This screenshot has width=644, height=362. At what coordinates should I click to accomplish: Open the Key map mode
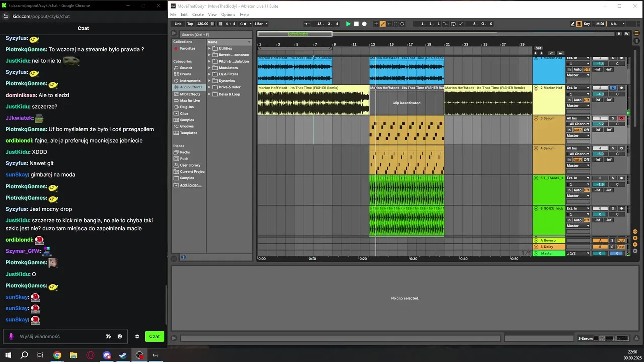[x=587, y=24]
